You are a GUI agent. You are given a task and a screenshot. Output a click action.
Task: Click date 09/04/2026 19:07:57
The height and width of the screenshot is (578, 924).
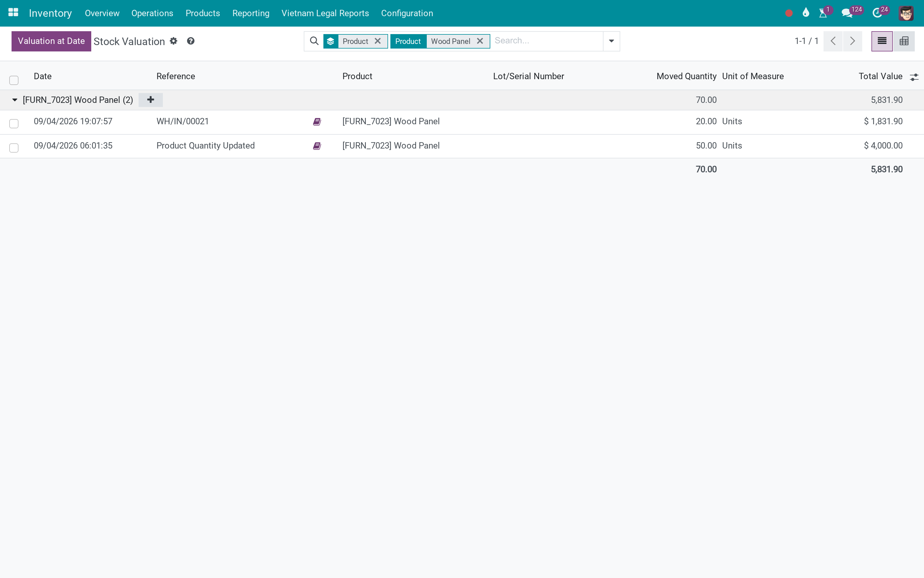click(73, 122)
